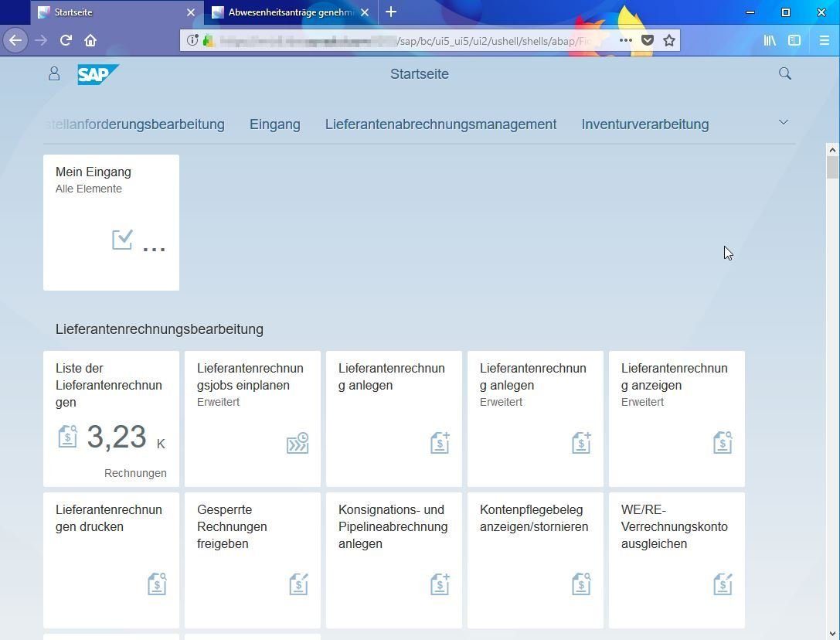The image size is (840, 640).
Task: Click the 'Lieferantenrechnung anlegen' create invoice icon
Action: click(x=440, y=442)
